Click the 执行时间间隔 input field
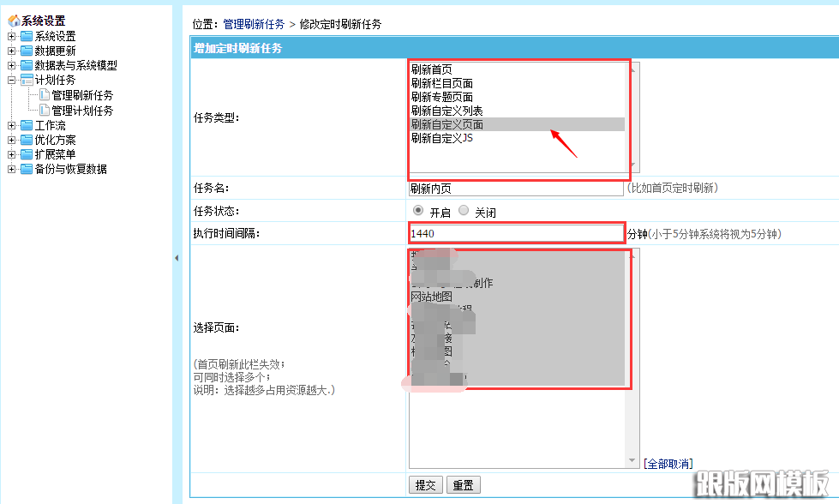This screenshot has width=839, height=504. pos(517,233)
